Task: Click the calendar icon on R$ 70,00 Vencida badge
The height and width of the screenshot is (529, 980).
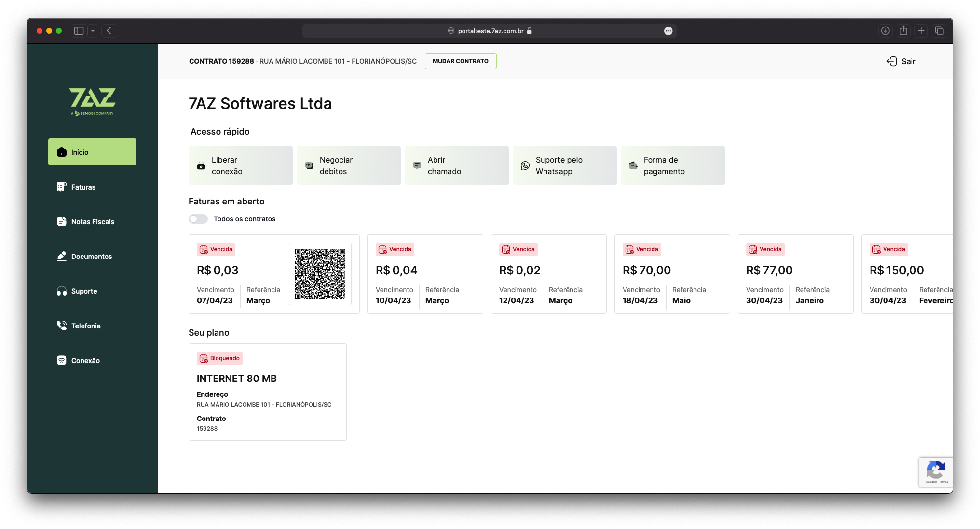Action: tap(629, 249)
